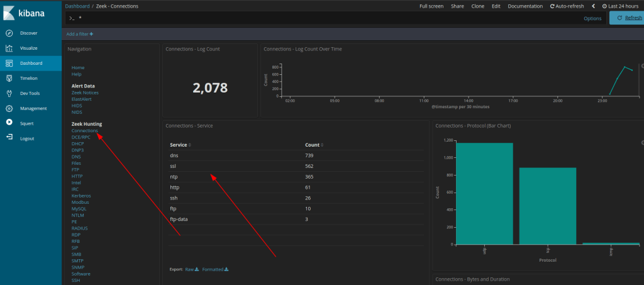Export the Service table as Raw
Viewport: 644px width, 285px height.
[x=191, y=269]
